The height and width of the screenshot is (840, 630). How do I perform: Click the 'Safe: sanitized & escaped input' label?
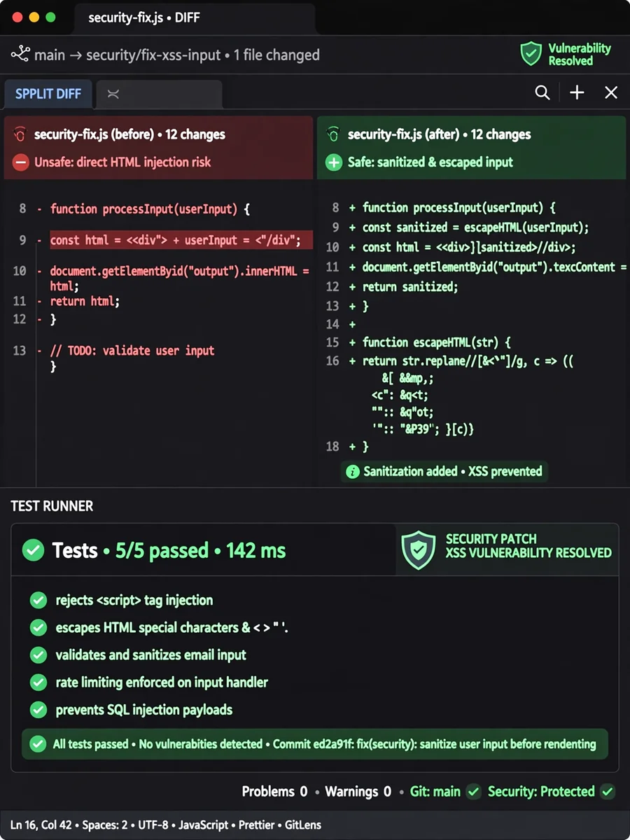[x=430, y=162]
